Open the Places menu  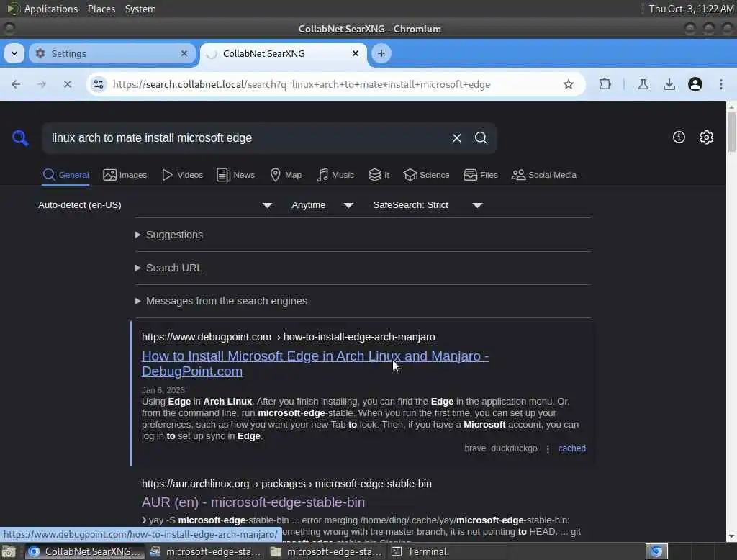(x=101, y=9)
